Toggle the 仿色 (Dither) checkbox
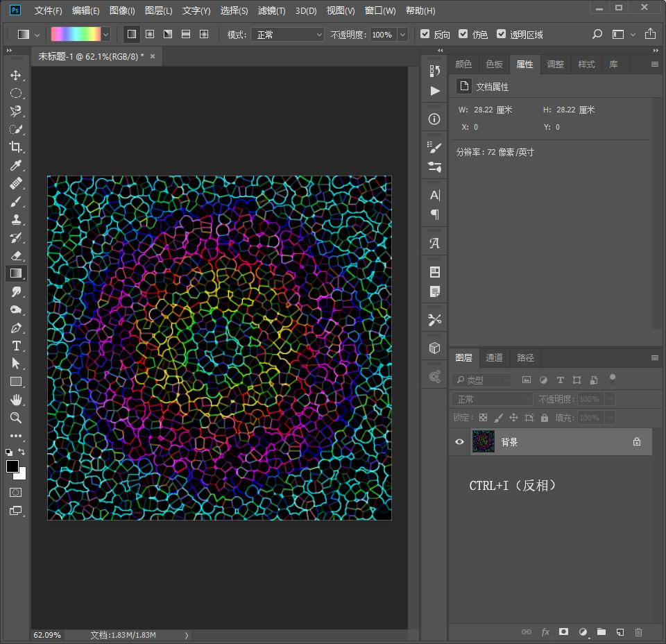Screen dimensions: 666x644 pos(463,34)
